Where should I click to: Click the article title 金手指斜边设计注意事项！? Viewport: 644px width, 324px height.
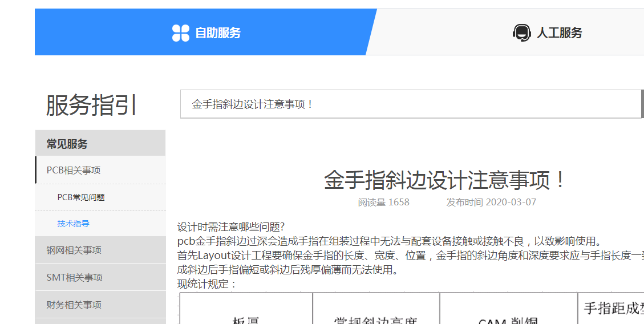[x=447, y=180]
